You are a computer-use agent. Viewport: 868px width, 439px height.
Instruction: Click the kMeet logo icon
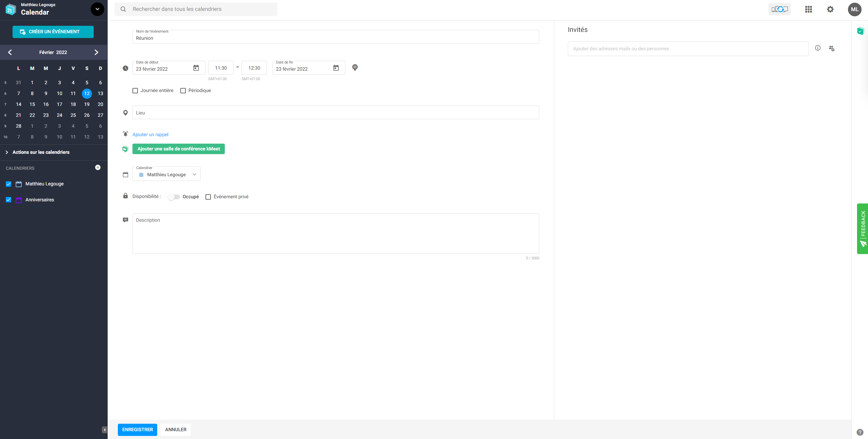125,149
